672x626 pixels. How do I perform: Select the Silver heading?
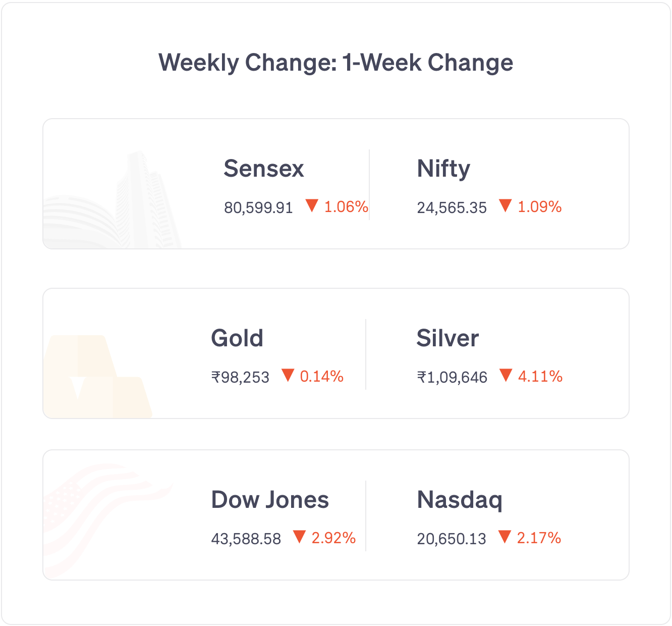pyautogui.click(x=447, y=338)
